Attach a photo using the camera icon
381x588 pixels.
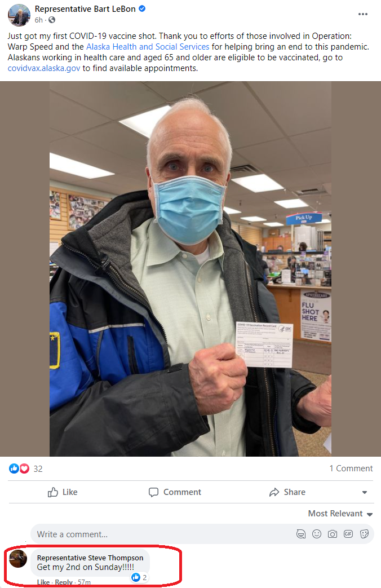tap(333, 534)
